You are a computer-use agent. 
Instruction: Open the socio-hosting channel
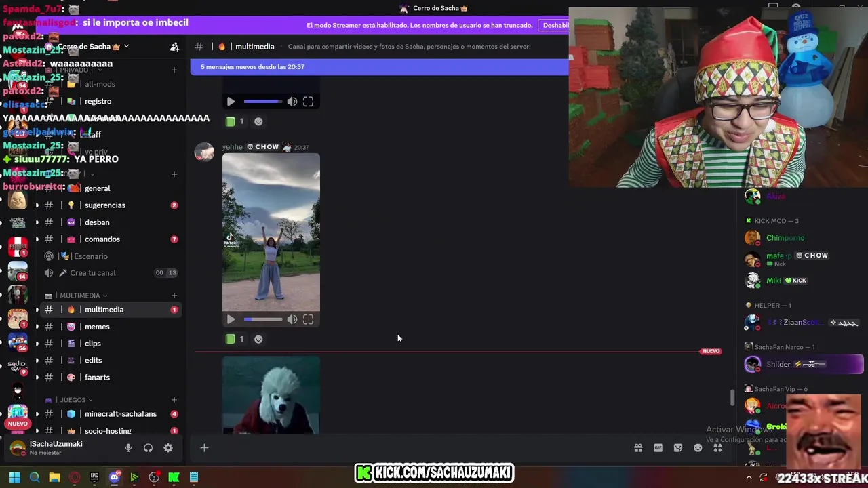tap(111, 431)
